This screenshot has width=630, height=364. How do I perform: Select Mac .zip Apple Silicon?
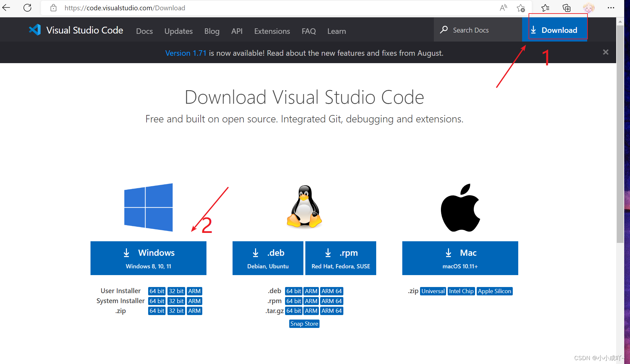pos(494,291)
